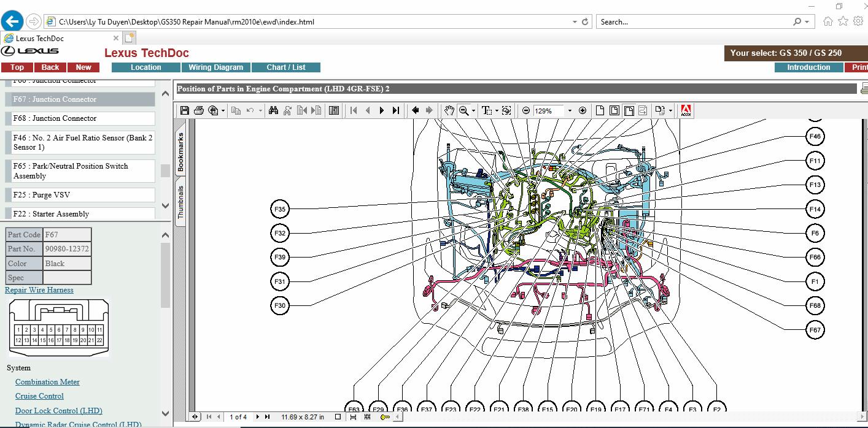Open the zoom percentage dropdown

click(x=570, y=111)
